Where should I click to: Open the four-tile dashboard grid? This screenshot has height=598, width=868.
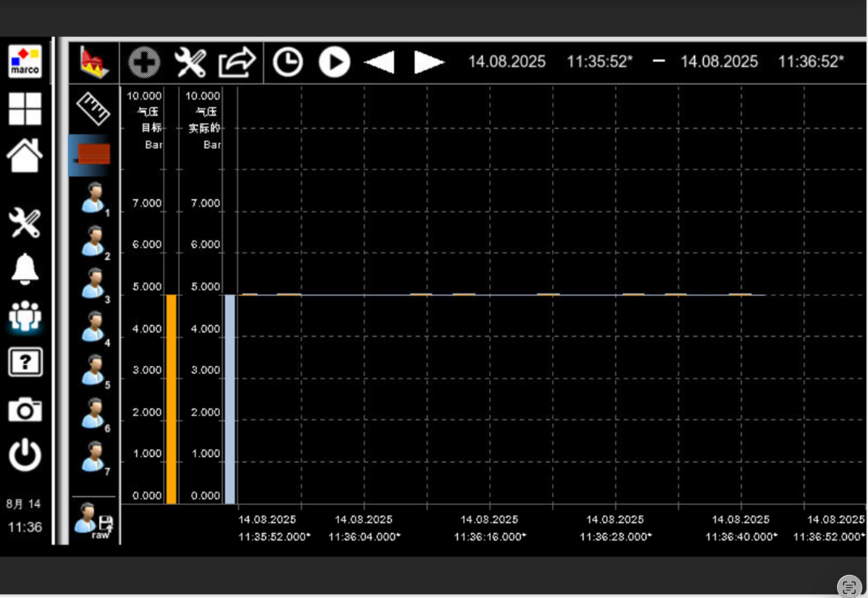[25, 109]
